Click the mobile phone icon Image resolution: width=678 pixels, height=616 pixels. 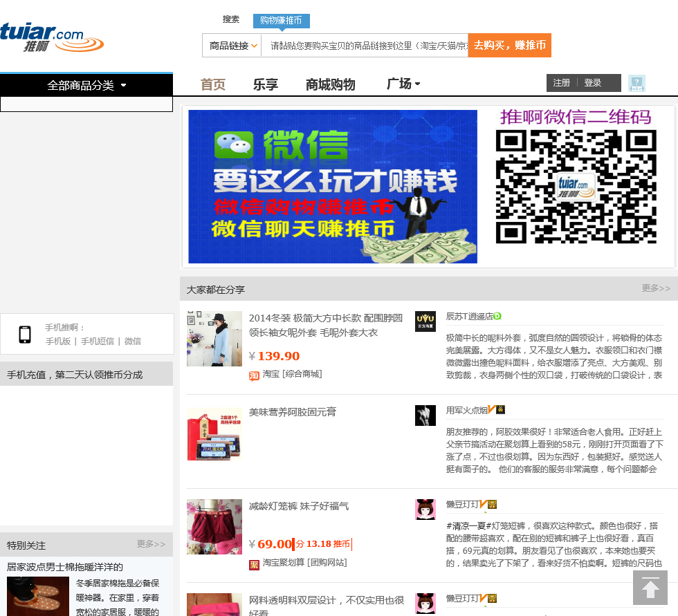pos(25,335)
